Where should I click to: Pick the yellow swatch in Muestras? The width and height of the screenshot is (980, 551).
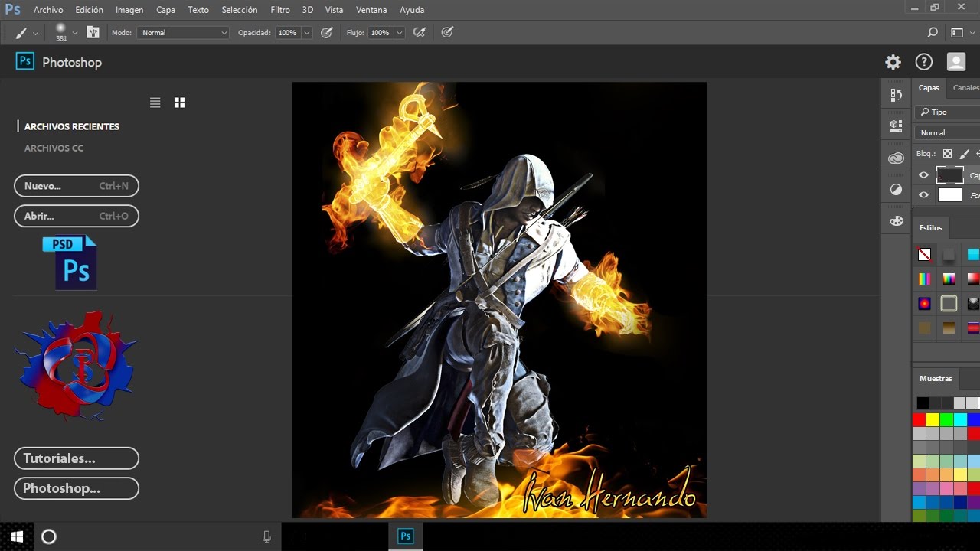(933, 419)
